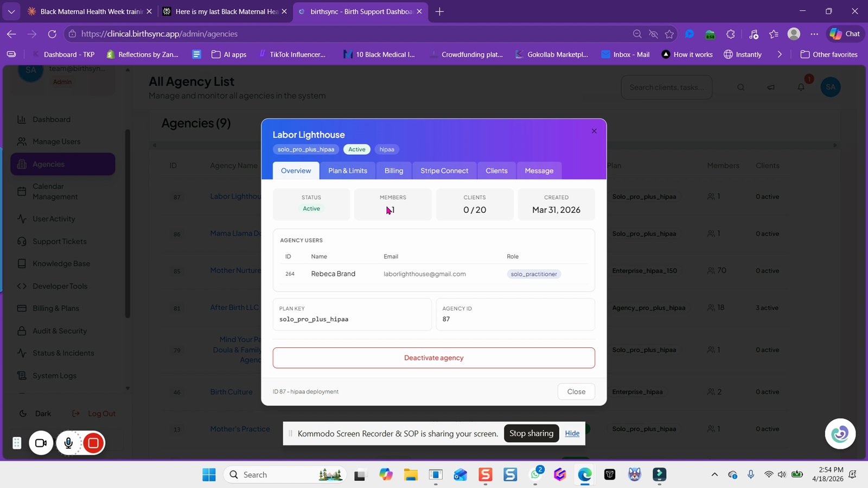The image size is (868, 488).
Task: Switch to the Message tab
Action: [x=539, y=170]
